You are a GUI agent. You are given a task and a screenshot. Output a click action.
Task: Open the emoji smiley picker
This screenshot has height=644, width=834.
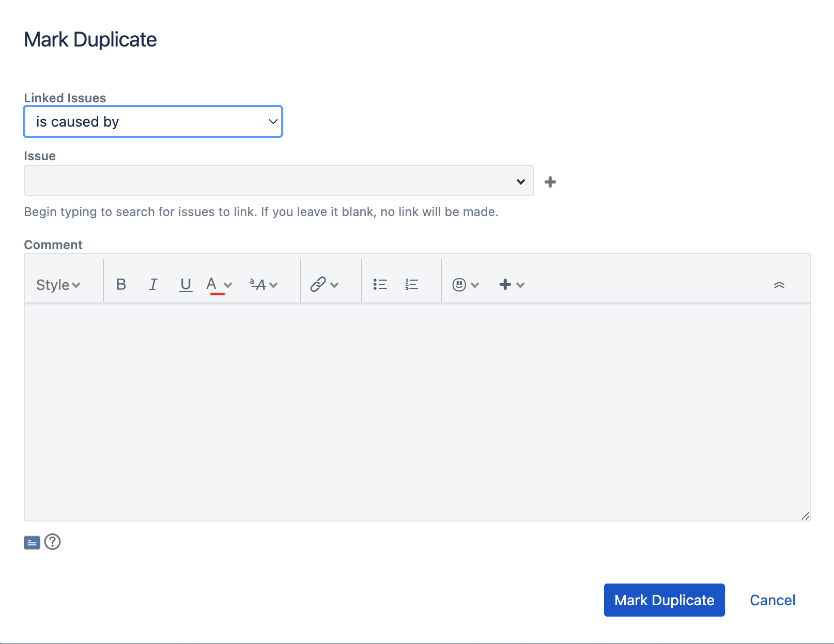pos(459,285)
